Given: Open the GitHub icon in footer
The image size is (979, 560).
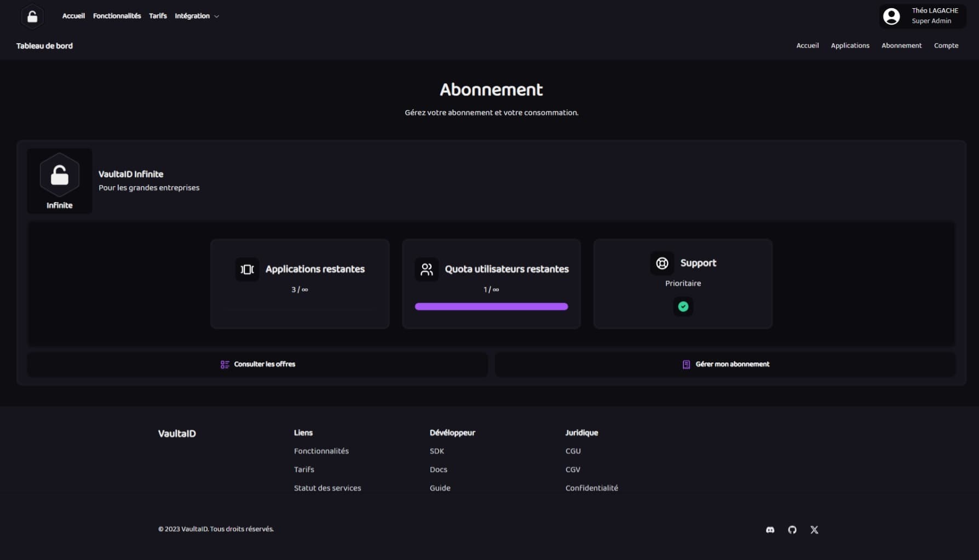Looking at the screenshot, I should [x=792, y=530].
